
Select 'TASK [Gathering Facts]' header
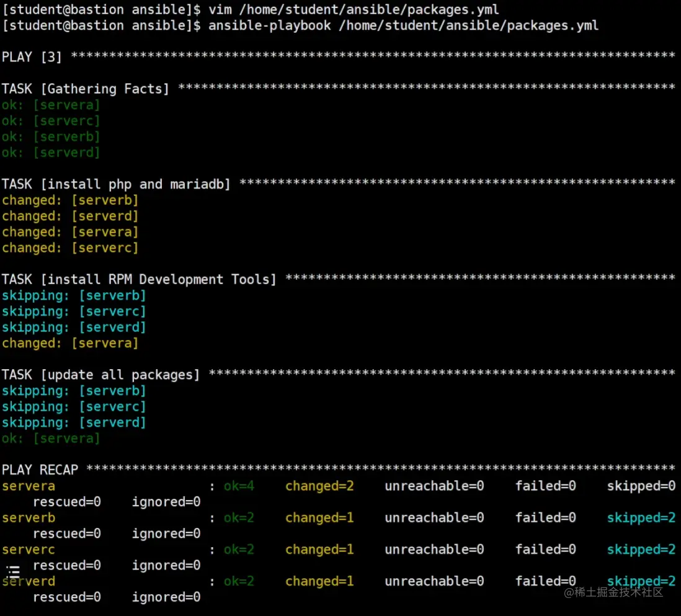tap(85, 89)
